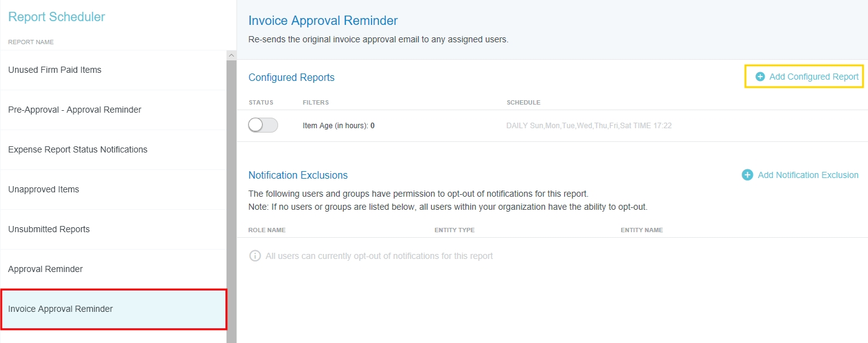Click the scrollbar up arrow in report list
Image resolution: width=868 pixels, height=343 pixels.
tap(231, 55)
